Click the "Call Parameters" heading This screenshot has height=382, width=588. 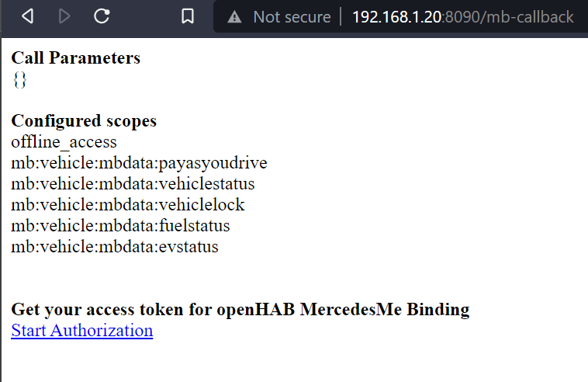tap(76, 57)
